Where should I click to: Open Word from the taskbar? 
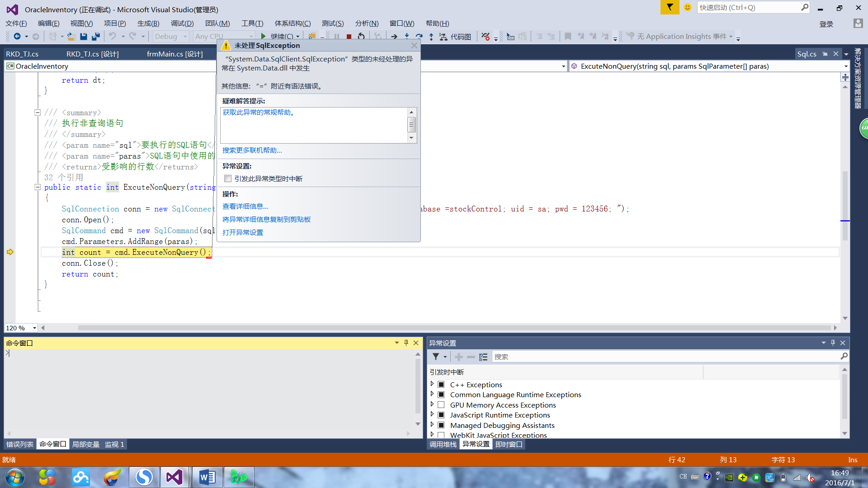pyautogui.click(x=207, y=477)
